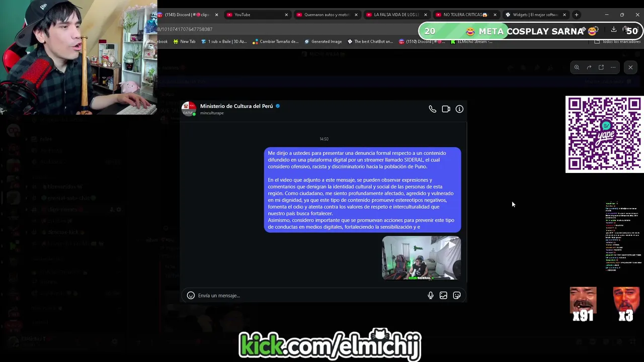Open a new browser tab
644x362 pixels.
point(577,15)
